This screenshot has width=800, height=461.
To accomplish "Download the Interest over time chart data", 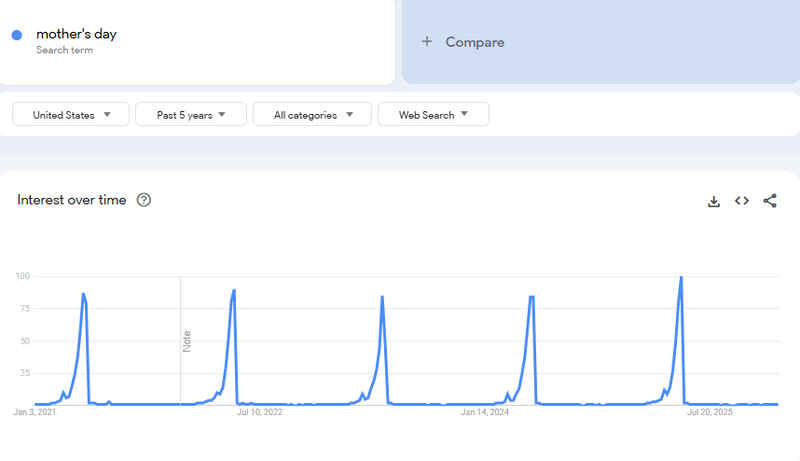I will tap(714, 201).
